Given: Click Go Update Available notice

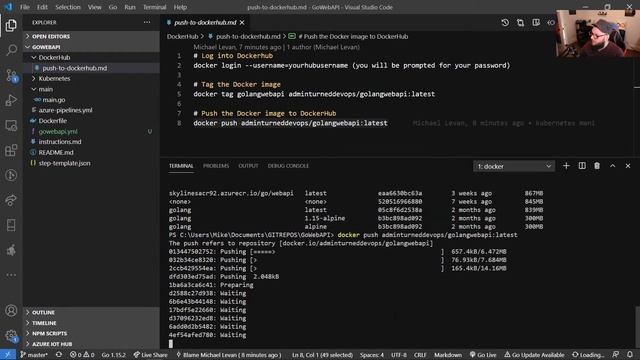Looking at the screenshot, I should coord(534,355).
